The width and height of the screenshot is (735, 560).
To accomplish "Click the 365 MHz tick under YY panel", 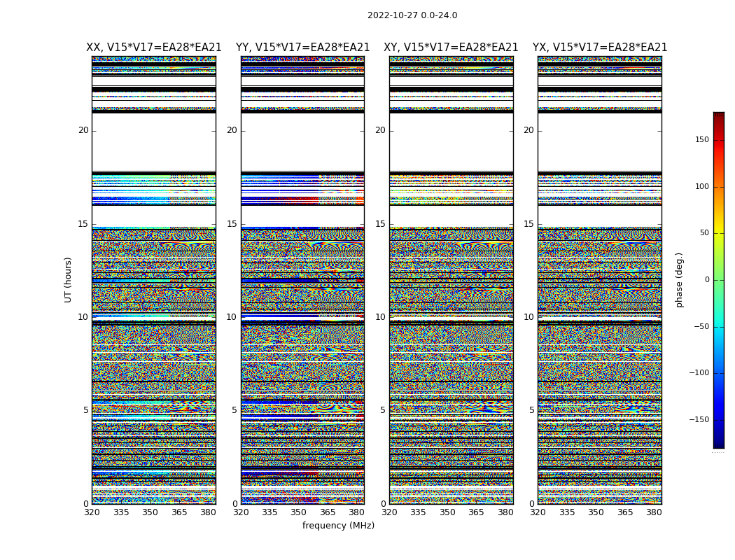I will (328, 512).
